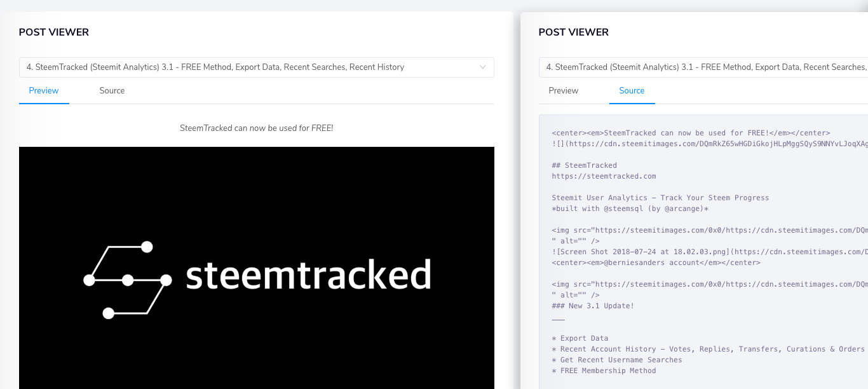Screen dimensions: 868x389
Task: Click the 'built with @steemsql' source line
Action: pyautogui.click(x=630, y=208)
